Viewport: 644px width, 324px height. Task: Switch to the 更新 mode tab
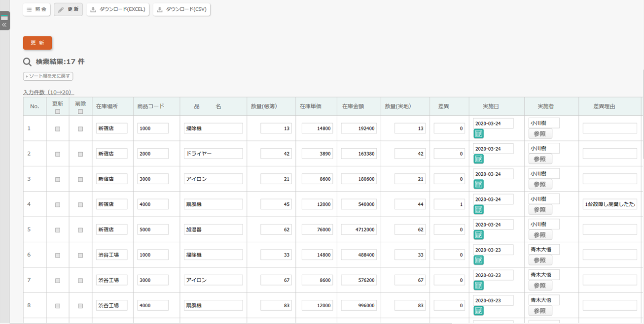pyautogui.click(x=68, y=9)
